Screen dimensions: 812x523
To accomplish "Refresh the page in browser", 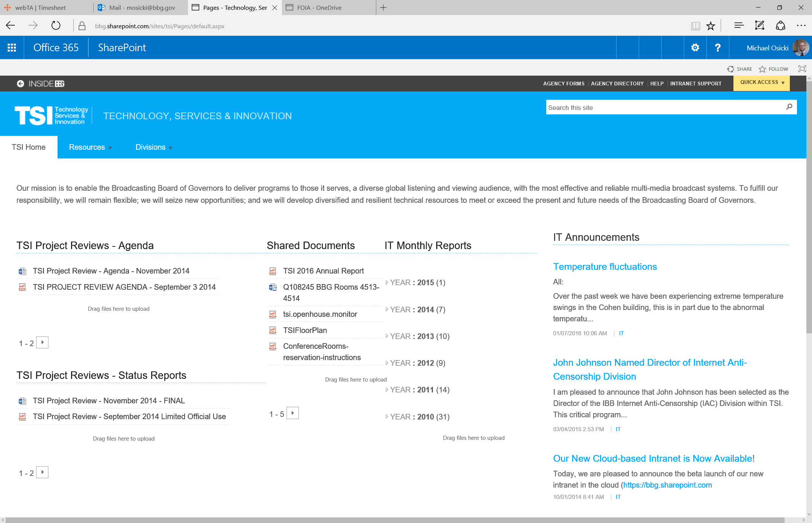I will tap(56, 26).
